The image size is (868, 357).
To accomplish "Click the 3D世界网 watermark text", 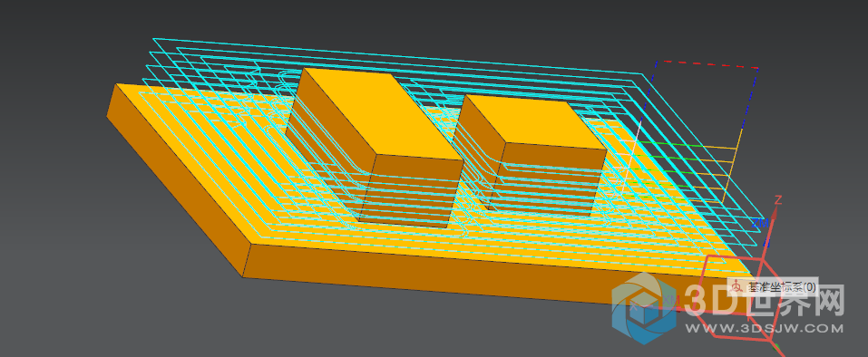I will (765, 301).
